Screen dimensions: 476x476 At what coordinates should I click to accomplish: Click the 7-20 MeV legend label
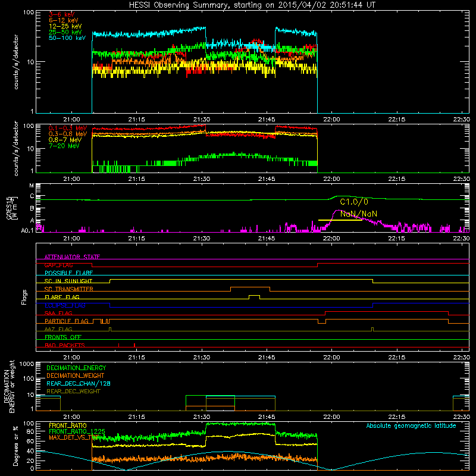pos(64,146)
